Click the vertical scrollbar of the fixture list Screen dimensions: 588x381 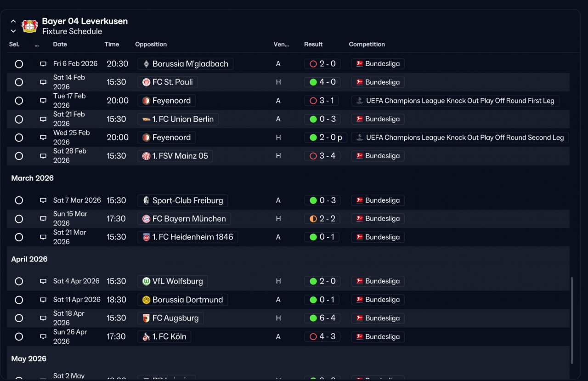[571, 320]
